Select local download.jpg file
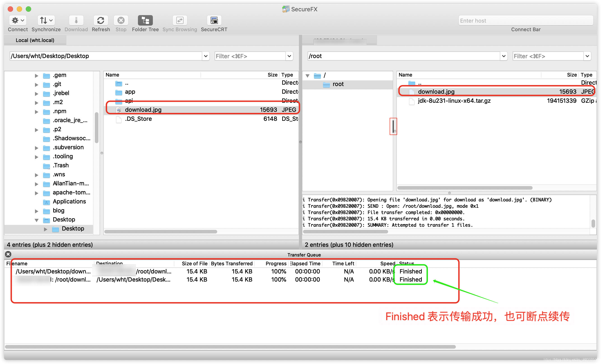601x364 pixels. click(x=201, y=110)
